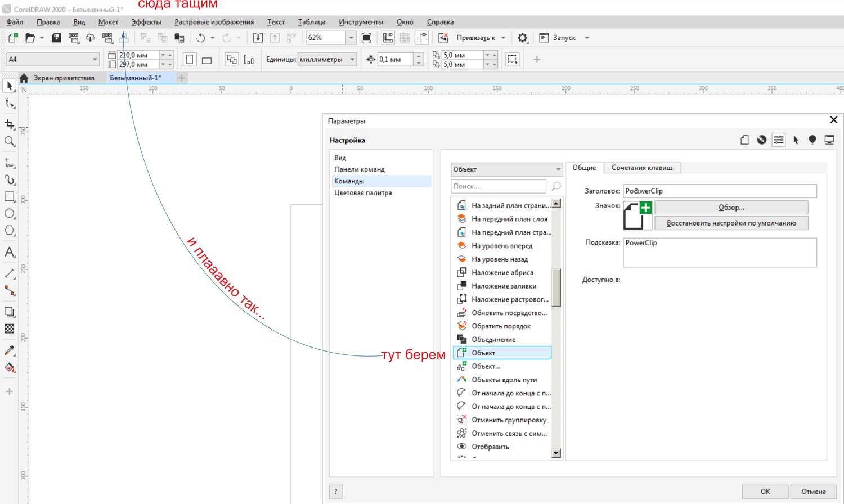Toggle Show guidelines button
The width and height of the screenshot is (844, 504).
coord(421,38)
